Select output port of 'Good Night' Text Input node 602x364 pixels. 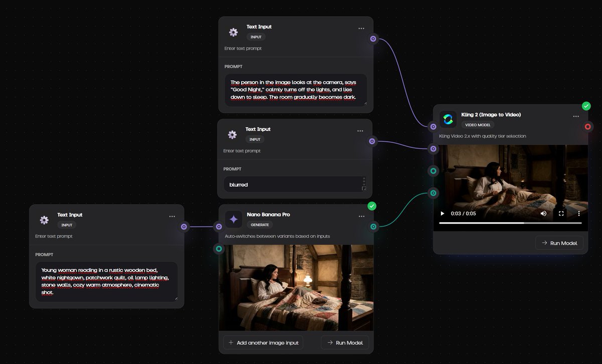tap(373, 39)
